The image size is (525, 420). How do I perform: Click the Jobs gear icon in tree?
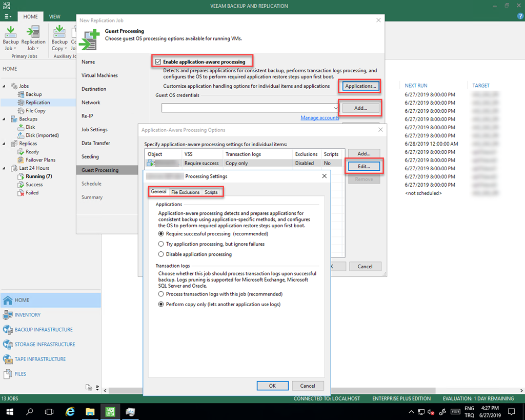(x=14, y=86)
